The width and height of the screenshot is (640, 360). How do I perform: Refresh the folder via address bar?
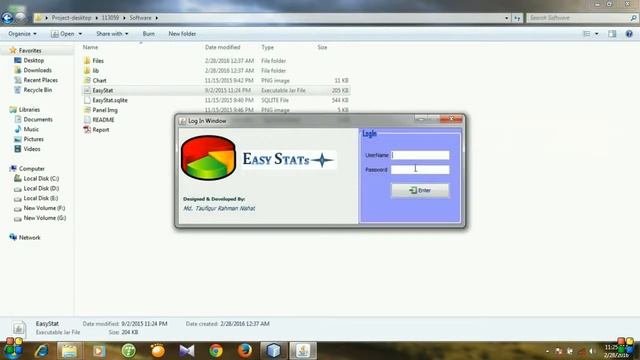tap(517, 18)
